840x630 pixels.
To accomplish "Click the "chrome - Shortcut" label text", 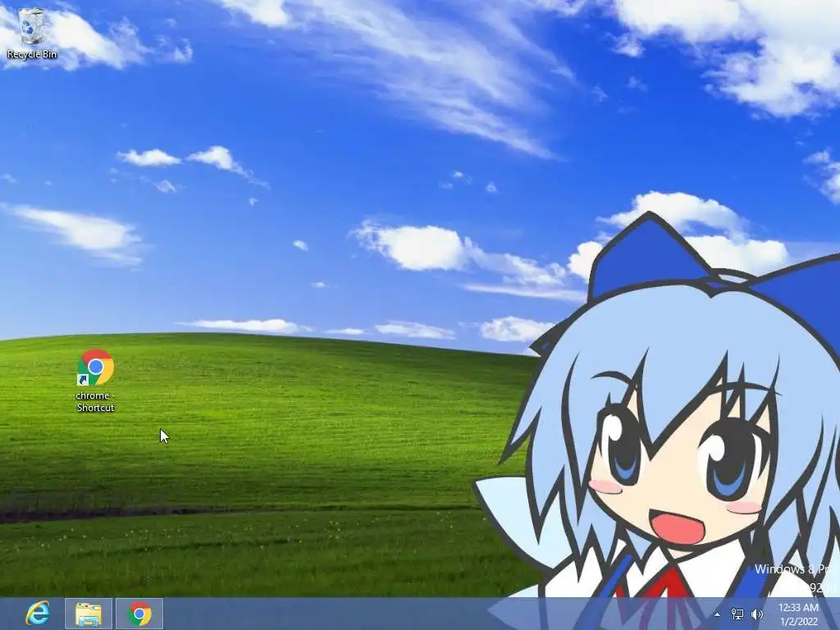I will click(95, 401).
